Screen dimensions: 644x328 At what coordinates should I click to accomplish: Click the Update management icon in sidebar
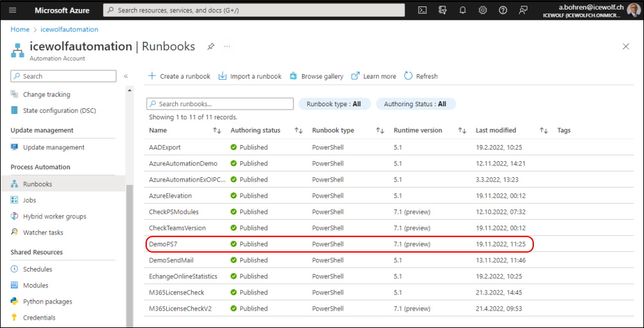point(14,147)
